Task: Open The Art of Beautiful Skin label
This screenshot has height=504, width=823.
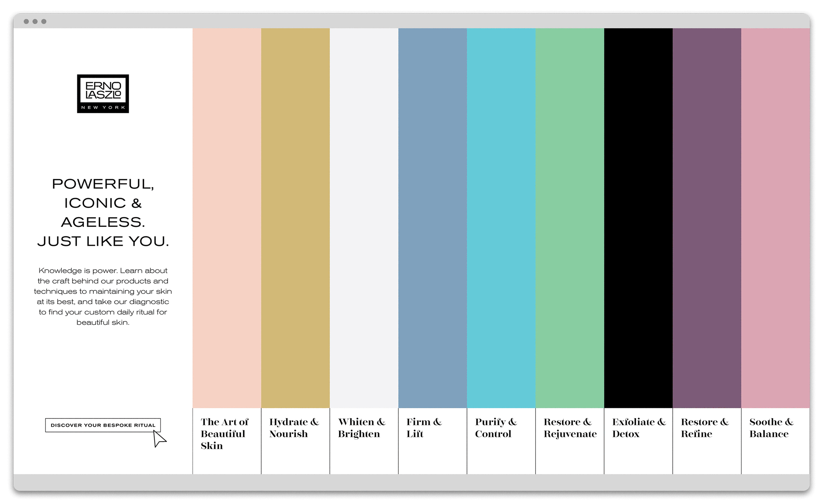Action: (225, 434)
